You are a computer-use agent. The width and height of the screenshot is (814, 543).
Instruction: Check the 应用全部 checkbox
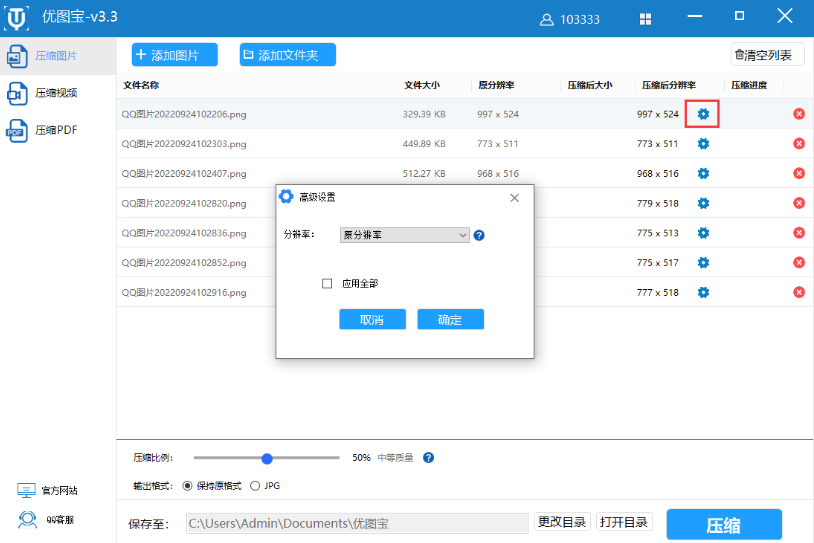(x=327, y=283)
